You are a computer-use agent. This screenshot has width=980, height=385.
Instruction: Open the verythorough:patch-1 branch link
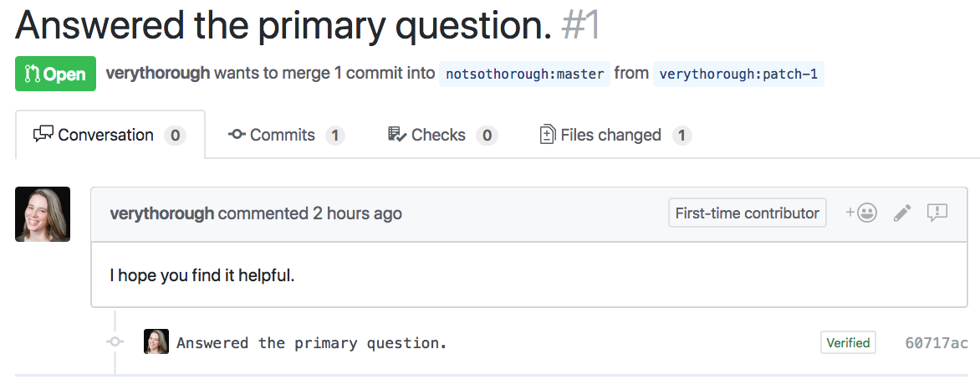click(x=738, y=74)
